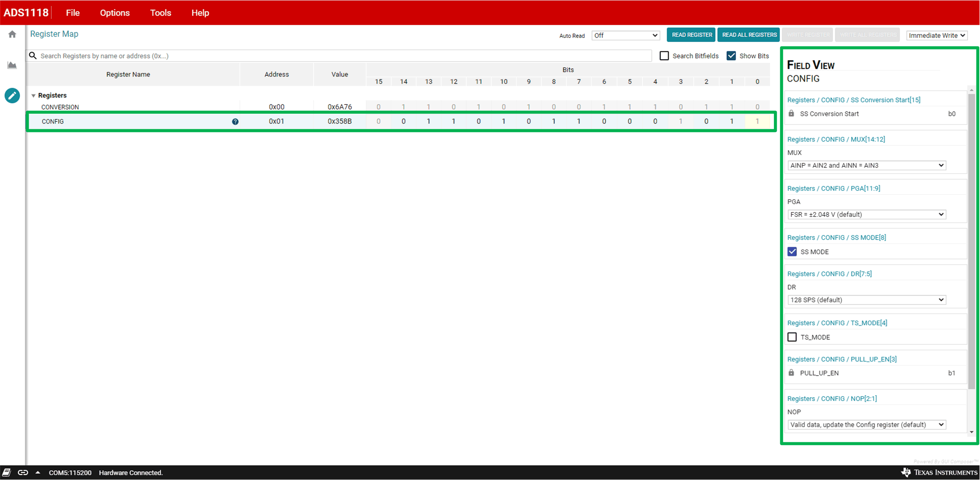
Task: Click the CONFIG address 0x01 cell
Action: coord(276,121)
